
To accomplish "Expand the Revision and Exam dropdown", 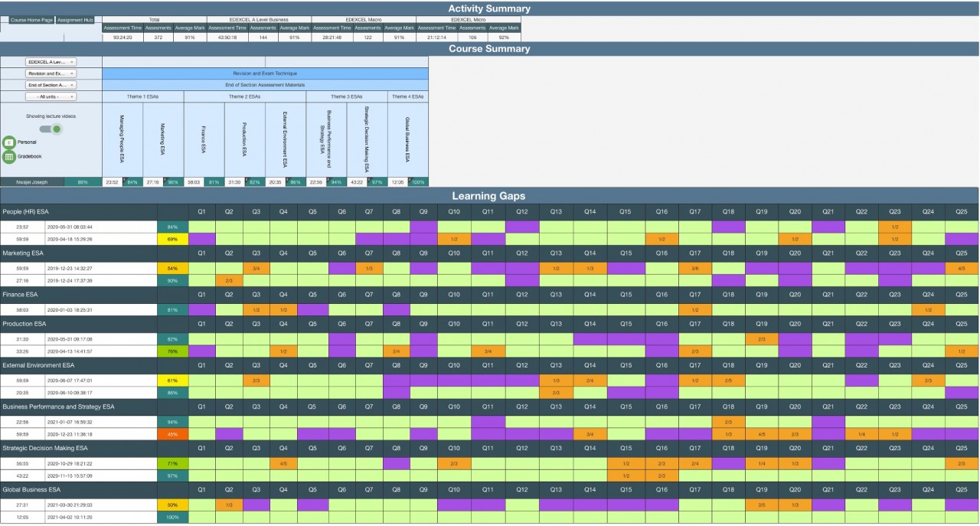I will [51, 74].
